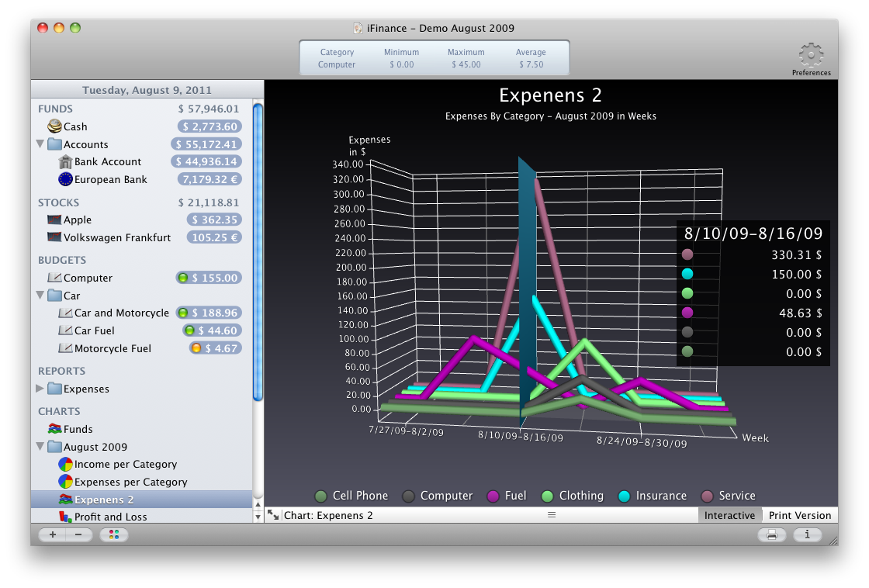869x588 pixels.
Task: Click the Funds chart icon
Action: point(54,428)
